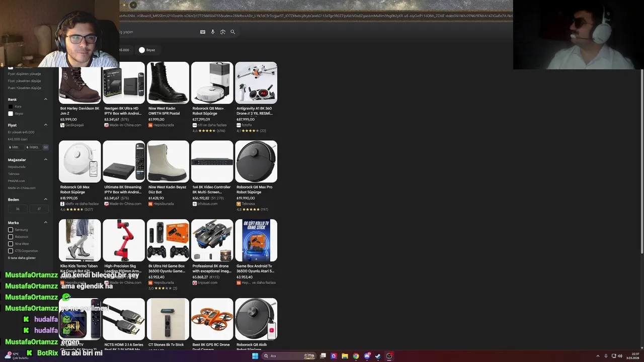Filter by Made-in-China.com store
The width and height of the screenshot is (644, 362).
pos(22,188)
